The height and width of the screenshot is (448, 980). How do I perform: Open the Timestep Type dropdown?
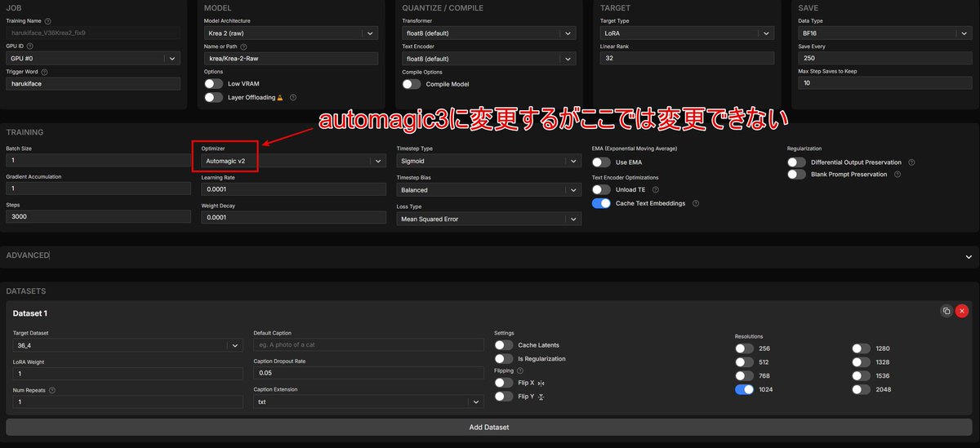(x=489, y=162)
